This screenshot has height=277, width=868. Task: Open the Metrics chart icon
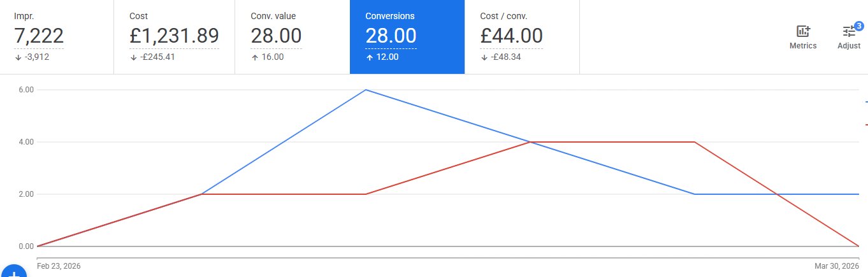coord(803,31)
